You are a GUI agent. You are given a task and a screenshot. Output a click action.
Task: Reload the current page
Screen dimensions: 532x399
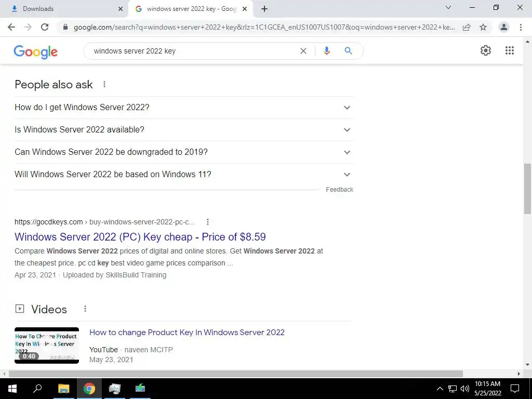[45, 27]
